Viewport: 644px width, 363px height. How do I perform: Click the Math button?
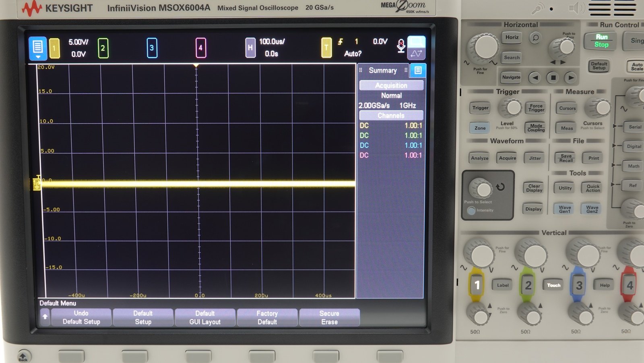tap(633, 166)
